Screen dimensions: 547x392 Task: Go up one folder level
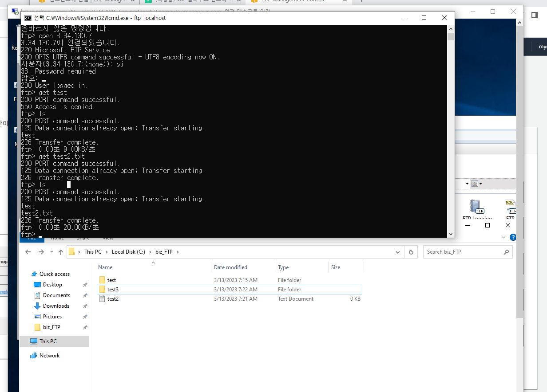pyautogui.click(x=61, y=252)
